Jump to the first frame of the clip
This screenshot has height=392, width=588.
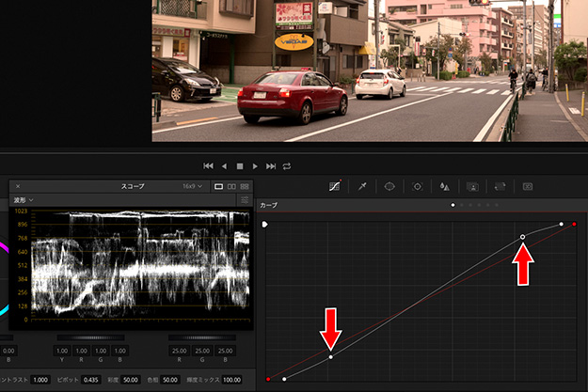(208, 166)
